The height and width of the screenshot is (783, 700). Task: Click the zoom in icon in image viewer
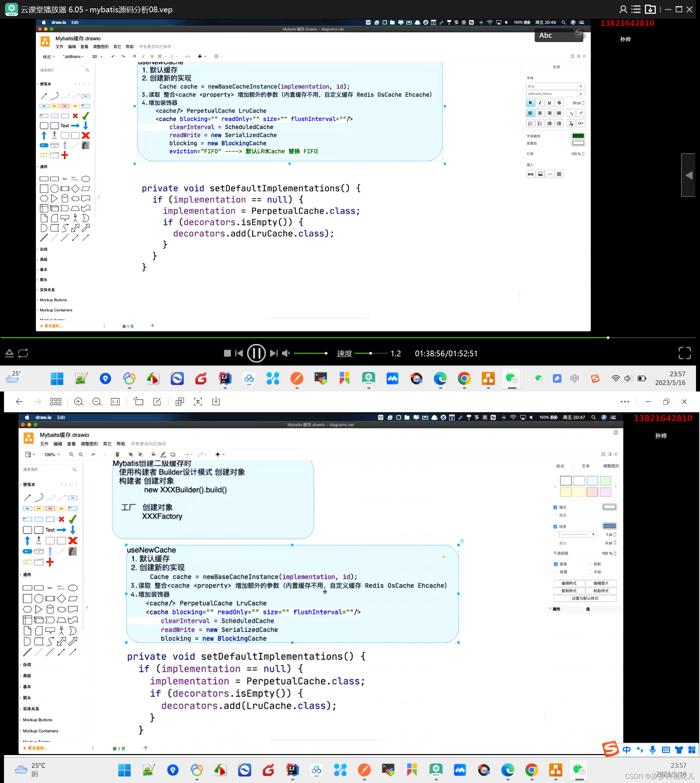[x=79, y=402]
